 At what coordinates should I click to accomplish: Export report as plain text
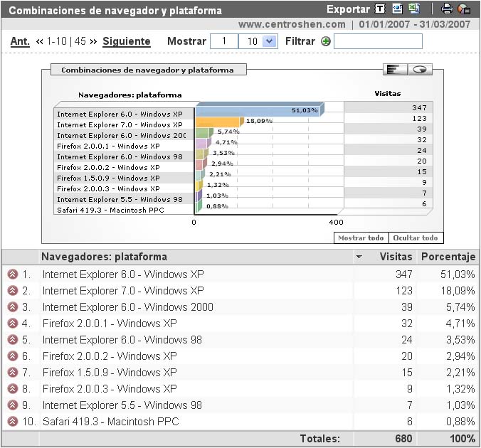tap(381, 9)
